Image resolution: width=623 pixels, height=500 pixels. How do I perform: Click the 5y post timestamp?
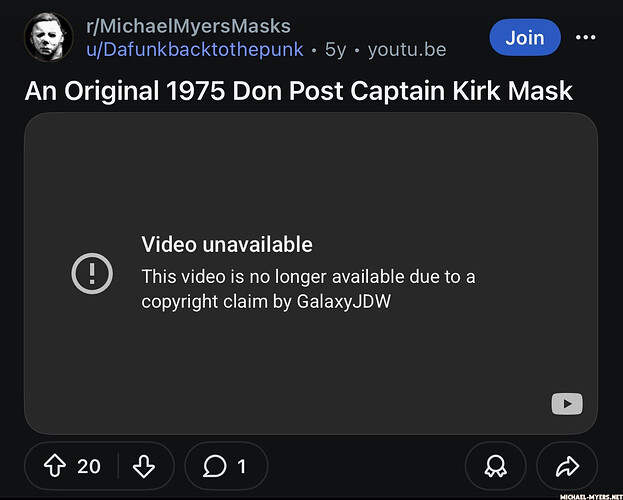(336, 50)
